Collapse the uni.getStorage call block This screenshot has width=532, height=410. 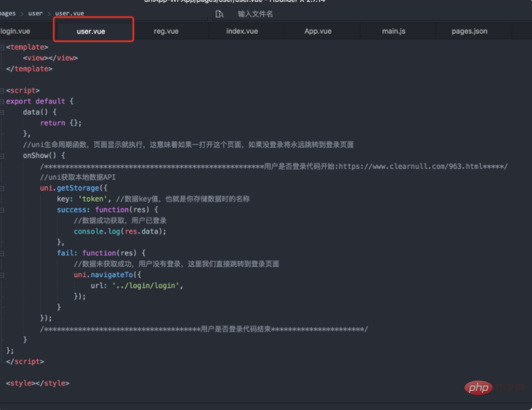pos(2,189)
